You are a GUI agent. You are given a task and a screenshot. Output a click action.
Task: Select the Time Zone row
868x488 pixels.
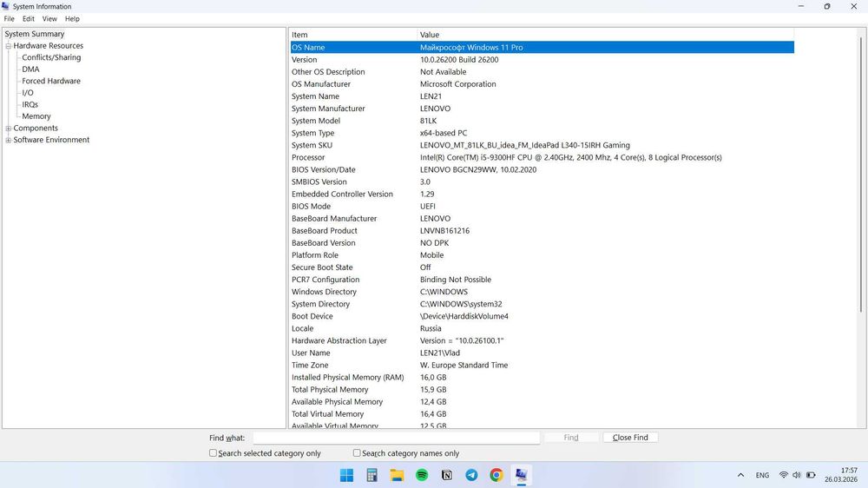[x=542, y=365]
